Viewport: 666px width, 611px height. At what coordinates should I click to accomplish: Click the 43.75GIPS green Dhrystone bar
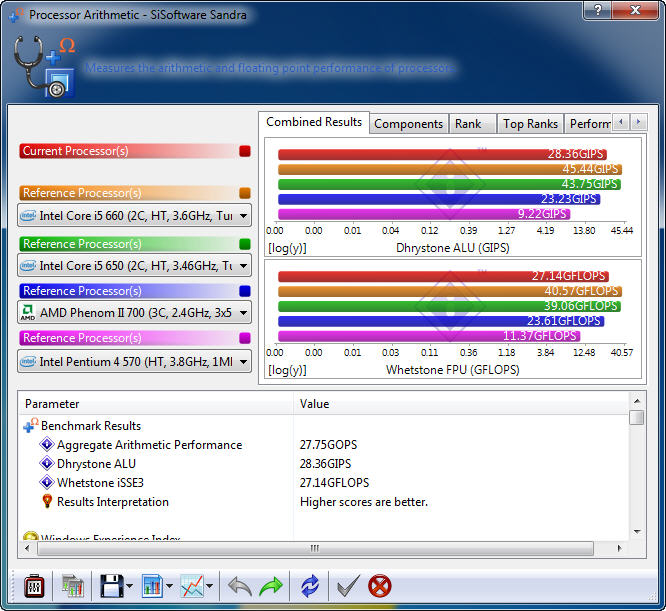pos(449,184)
